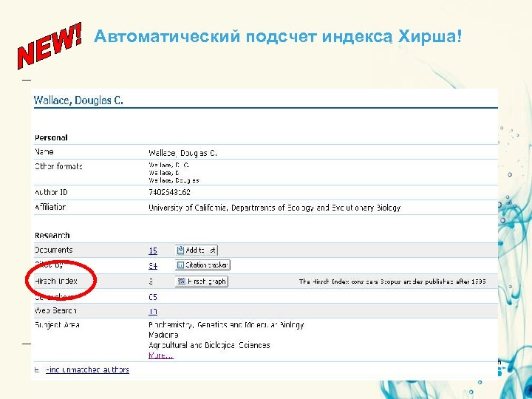Click the Citation tracker icon
Image resolution: width=532 pixels, height=399 pixels.
tap(181, 265)
